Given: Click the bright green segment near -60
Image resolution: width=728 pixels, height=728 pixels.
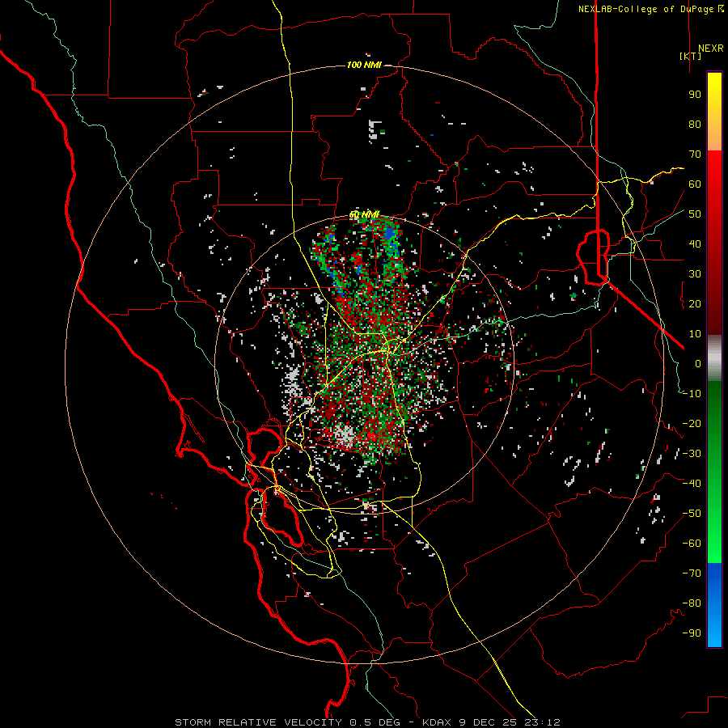Looking at the screenshot, I should click(x=714, y=548).
